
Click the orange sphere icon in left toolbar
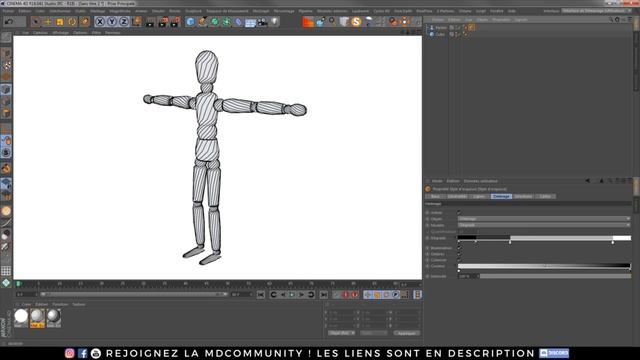[x=6, y=211]
